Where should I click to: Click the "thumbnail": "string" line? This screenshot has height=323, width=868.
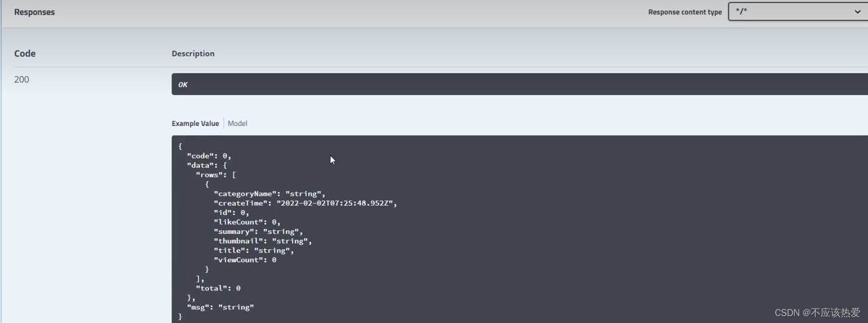[263, 240]
